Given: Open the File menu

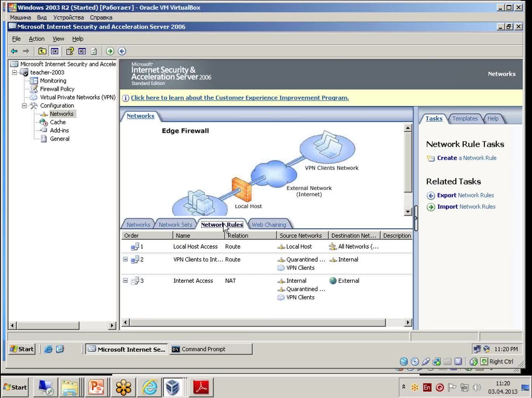Looking at the screenshot, I should 16,39.
